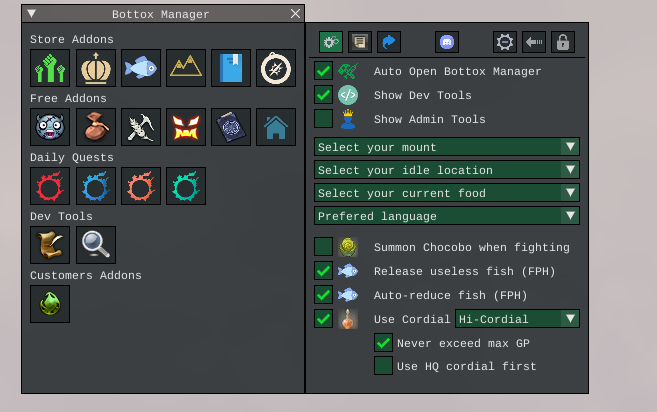Open the green gem customer addon

pyautogui.click(x=50, y=304)
